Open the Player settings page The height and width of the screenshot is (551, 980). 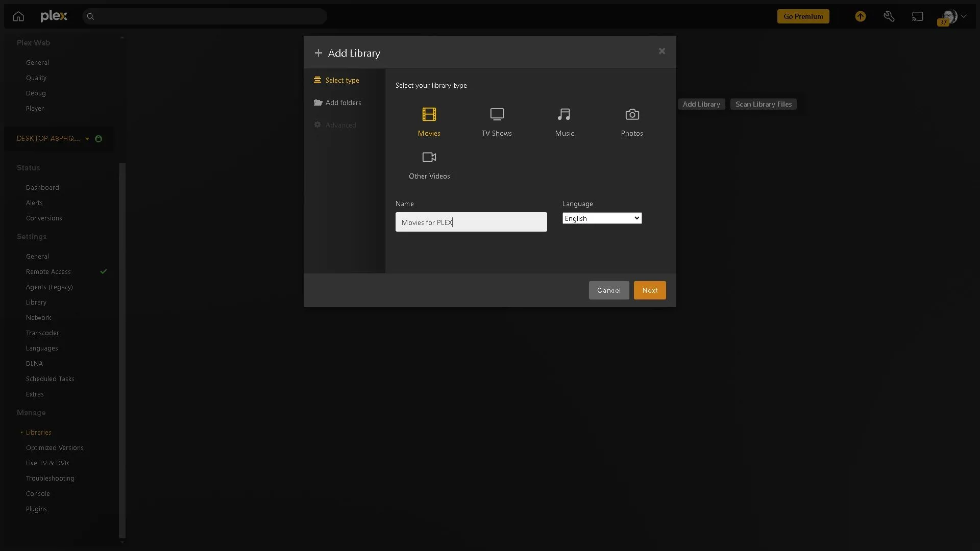point(35,108)
